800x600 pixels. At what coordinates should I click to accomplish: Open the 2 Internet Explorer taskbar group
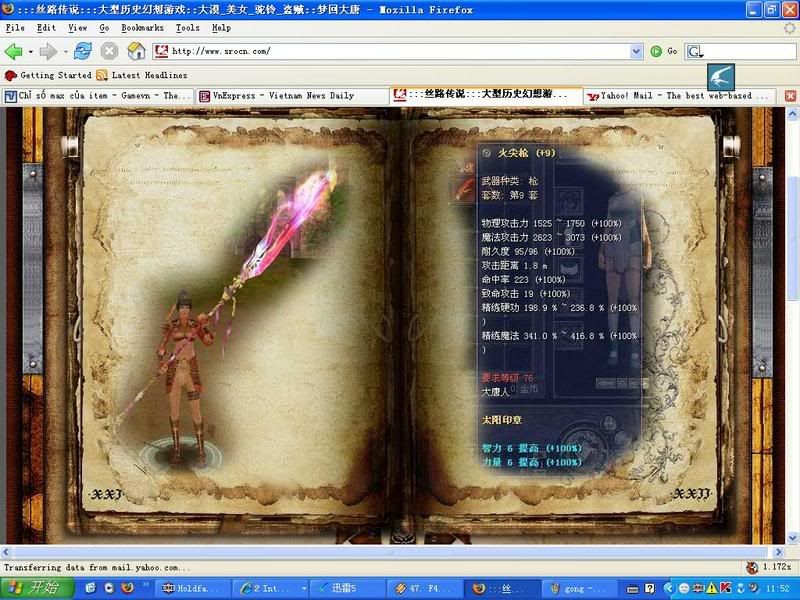click(269, 589)
